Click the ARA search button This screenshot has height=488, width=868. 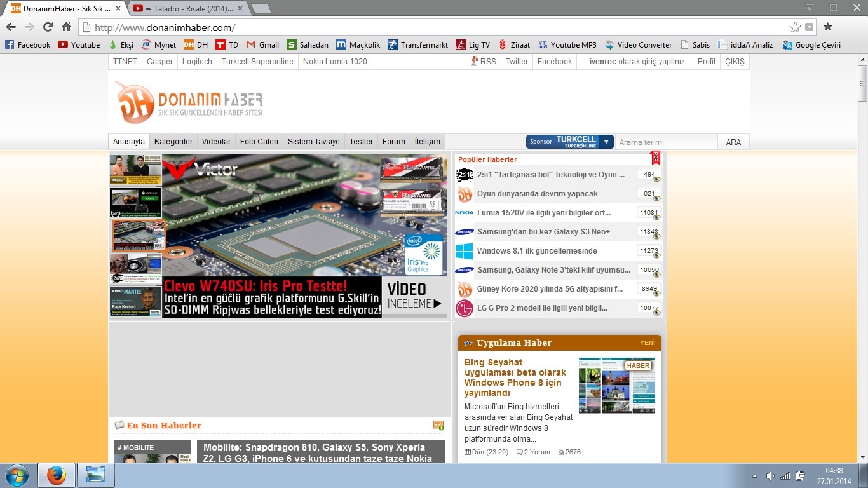tap(733, 142)
